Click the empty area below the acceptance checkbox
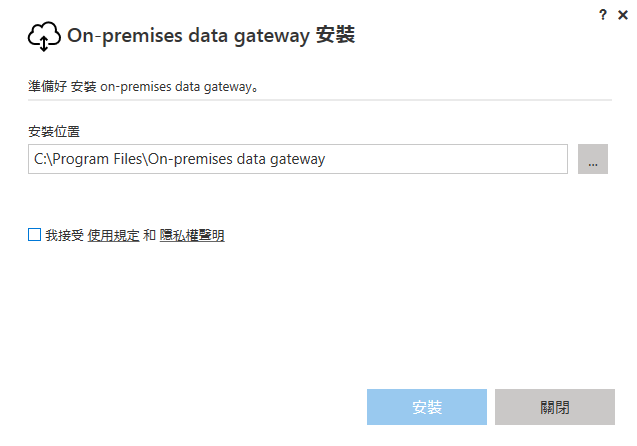The image size is (637, 446). pyautogui.click(x=300, y=310)
